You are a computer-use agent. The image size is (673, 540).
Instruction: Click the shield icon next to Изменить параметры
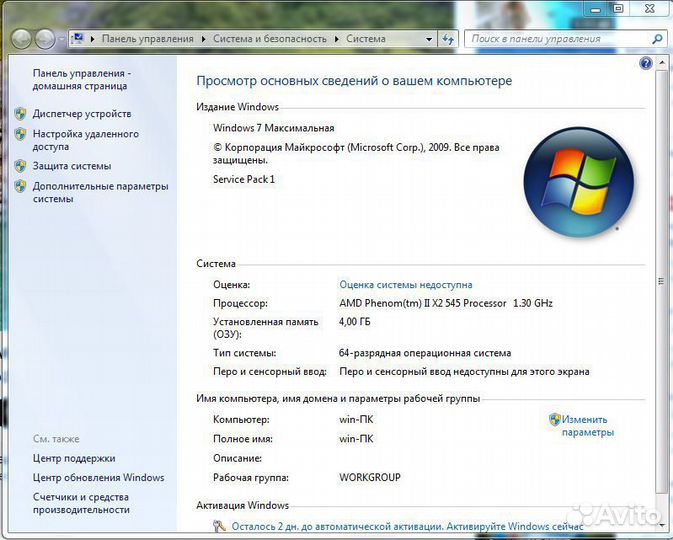point(554,420)
